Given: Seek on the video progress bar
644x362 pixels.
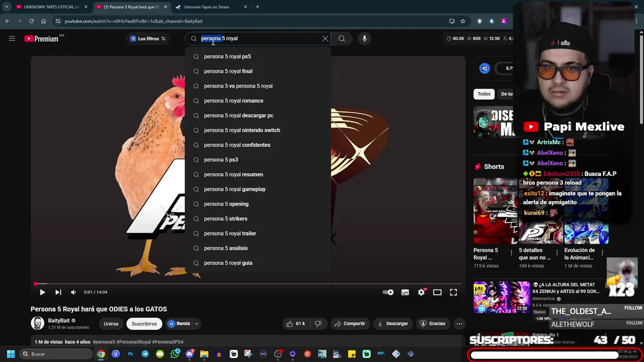Looking at the screenshot, I should (249, 284).
